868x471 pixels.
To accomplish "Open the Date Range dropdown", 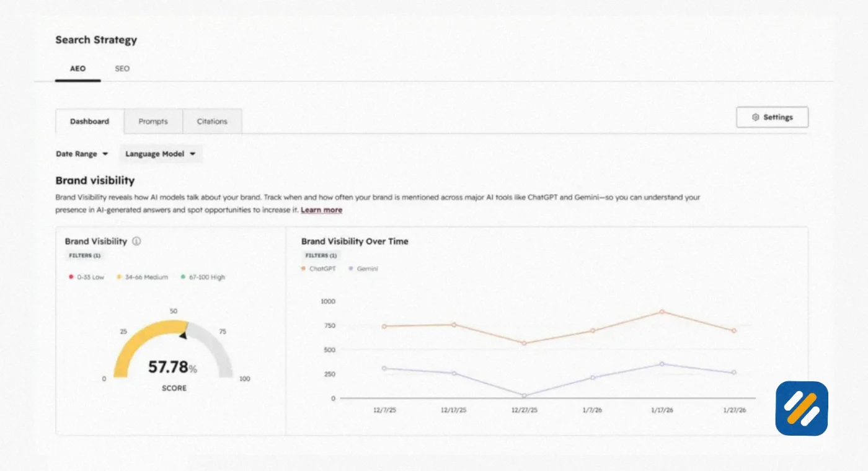I will (x=82, y=154).
